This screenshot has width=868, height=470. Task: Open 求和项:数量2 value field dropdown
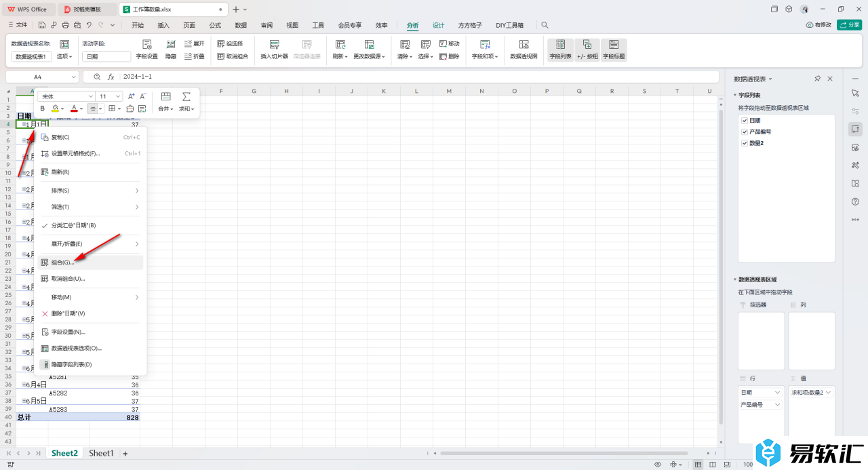point(828,392)
